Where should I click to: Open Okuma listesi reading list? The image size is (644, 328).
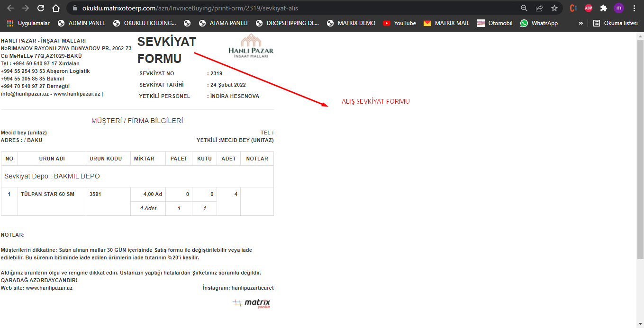tap(615, 23)
